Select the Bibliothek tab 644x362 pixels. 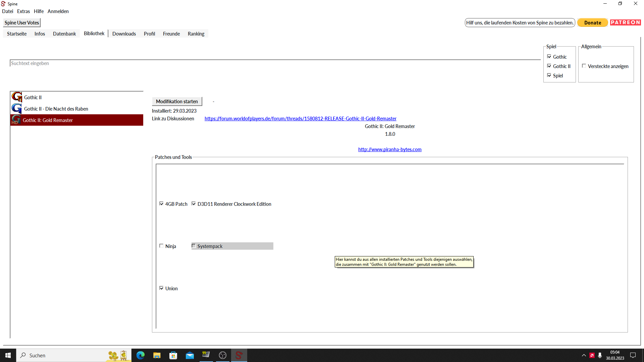tap(94, 33)
